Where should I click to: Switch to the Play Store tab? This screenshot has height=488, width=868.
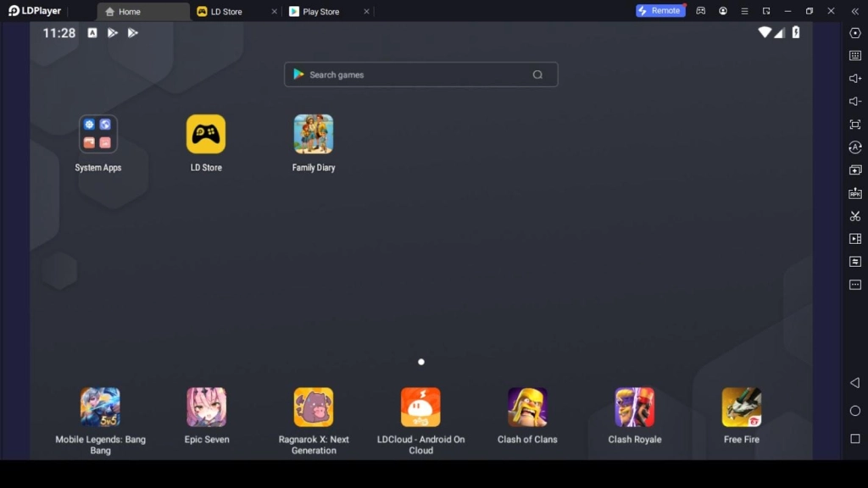point(320,12)
